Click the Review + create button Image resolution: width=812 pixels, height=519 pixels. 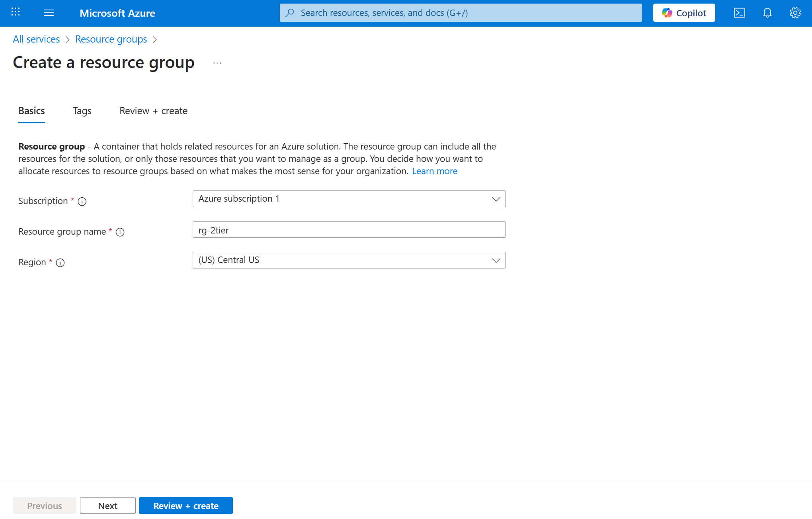pos(185,505)
